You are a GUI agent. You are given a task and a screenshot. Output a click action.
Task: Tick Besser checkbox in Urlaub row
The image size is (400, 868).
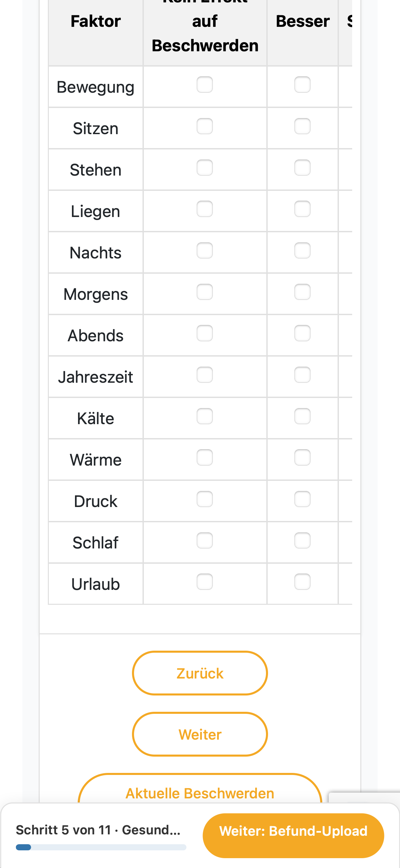[302, 582]
